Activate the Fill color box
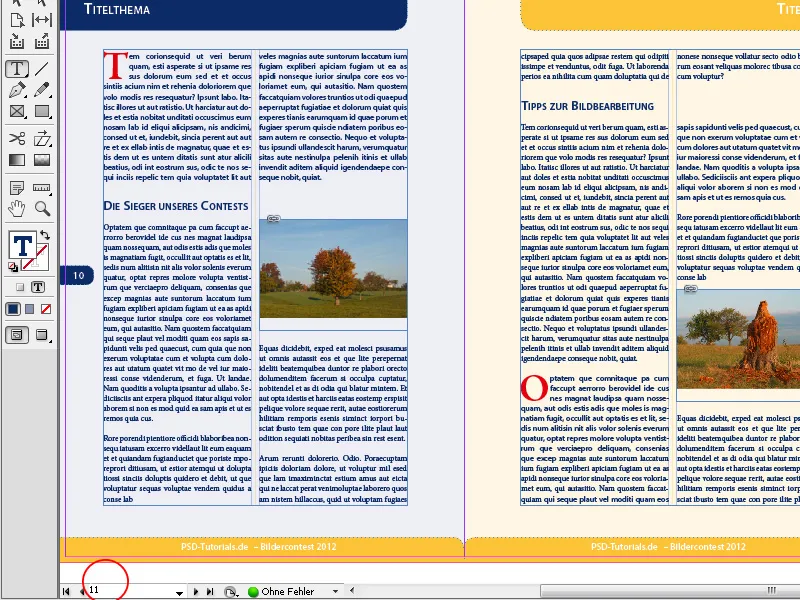Image resolution: width=800 pixels, height=600 pixels. (x=22, y=246)
